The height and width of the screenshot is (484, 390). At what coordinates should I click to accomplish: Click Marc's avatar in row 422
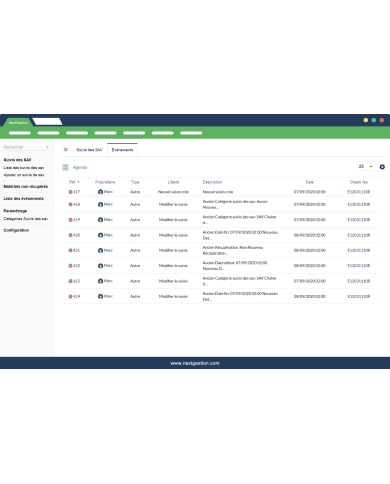click(100, 266)
